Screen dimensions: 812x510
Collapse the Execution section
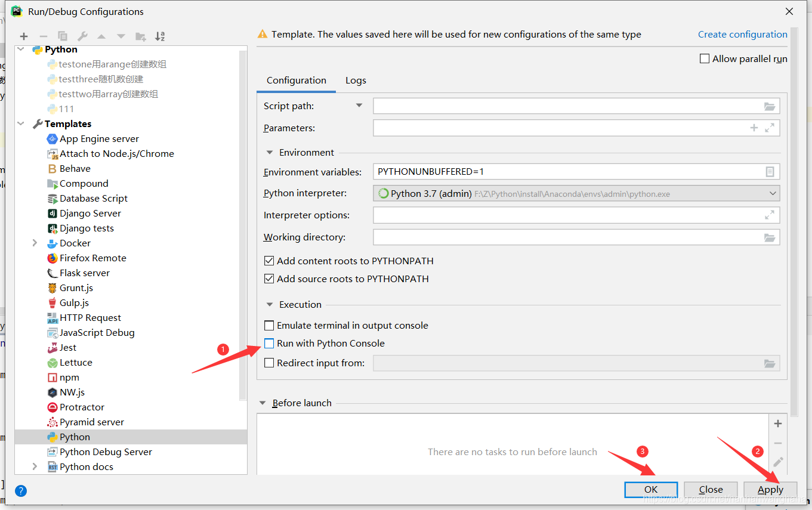click(x=270, y=304)
